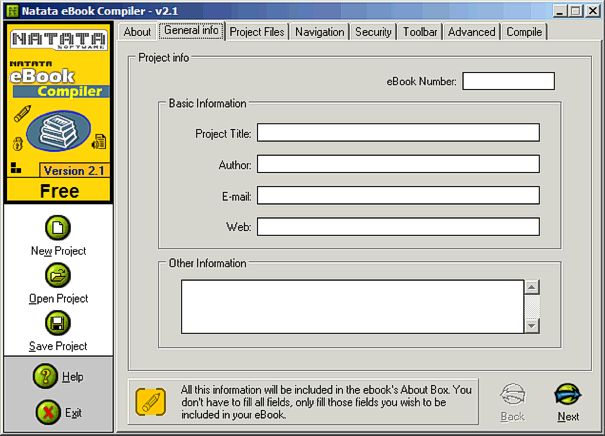The width and height of the screenshot is (605, 436).
Task: Click the E-mail input field
Action: [398, 195]
